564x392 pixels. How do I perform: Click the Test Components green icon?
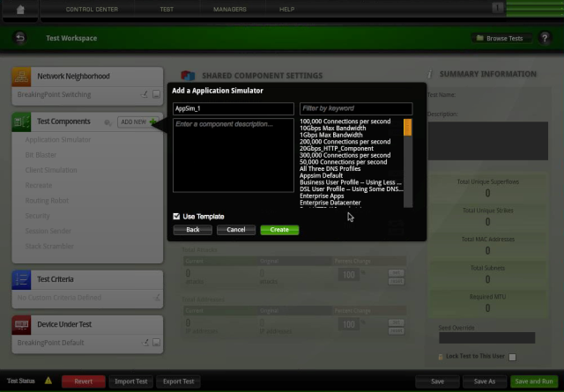[x=21, y=122]
